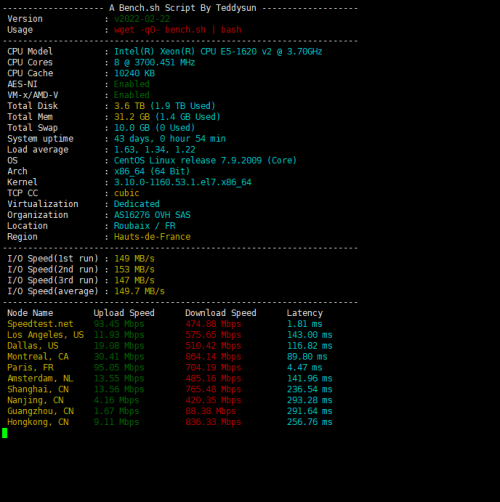This screenshot has width=500, height=502.
Task: Click the VM-x/AMD-V Enabled value
Action: [132, 95]
